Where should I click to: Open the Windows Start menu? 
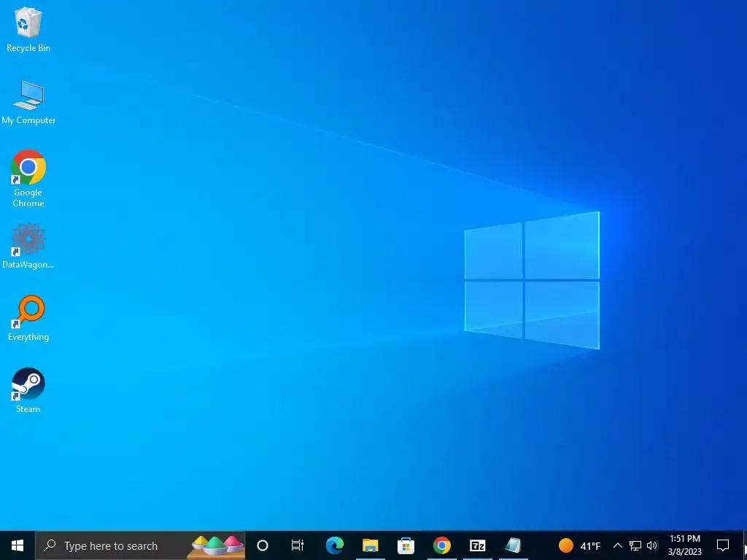pyautogui.click(x=18, y=545)
